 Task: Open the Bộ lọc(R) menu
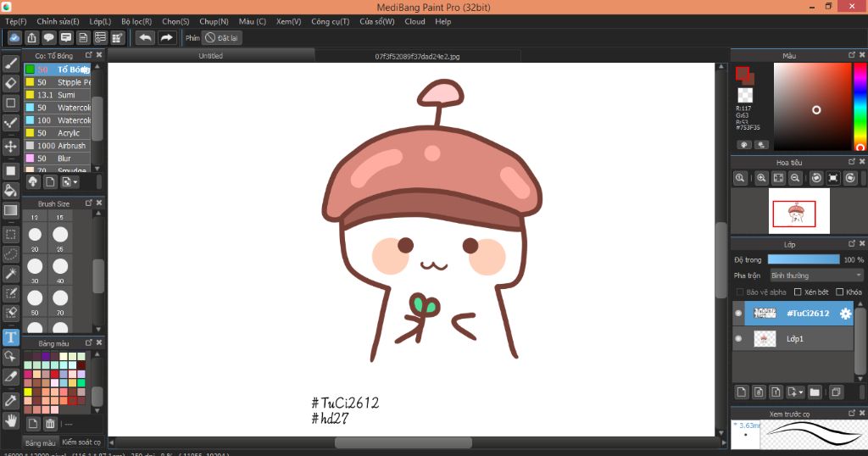(136, 21)
